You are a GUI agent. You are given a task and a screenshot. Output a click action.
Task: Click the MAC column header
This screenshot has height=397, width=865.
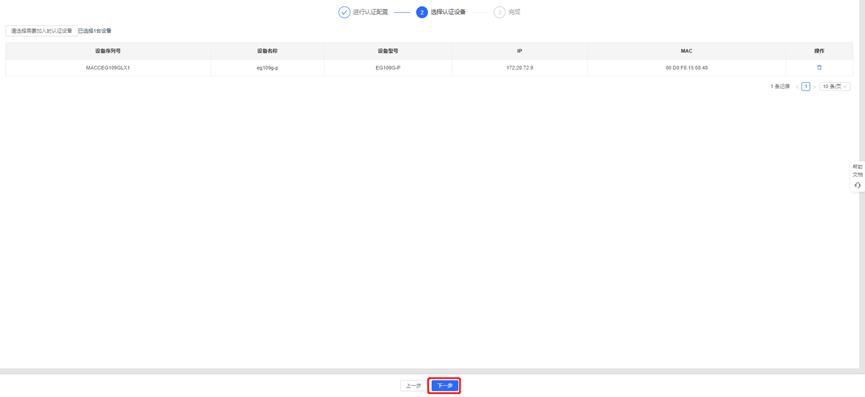coord(686,51)
